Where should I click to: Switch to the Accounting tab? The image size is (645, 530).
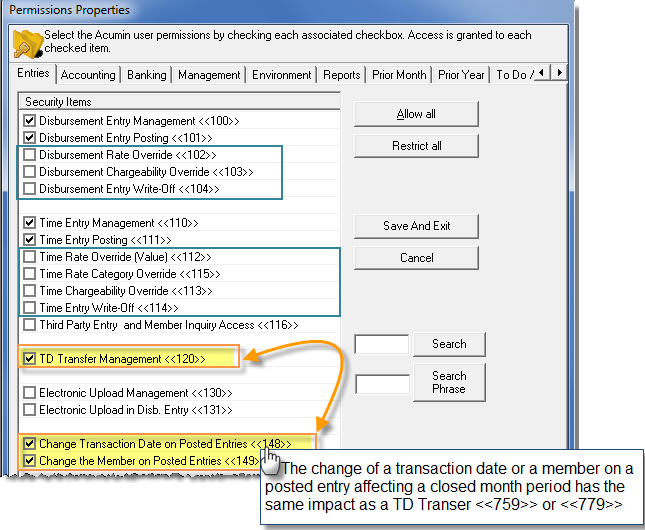pyautogui.click(x=88, y=75)
